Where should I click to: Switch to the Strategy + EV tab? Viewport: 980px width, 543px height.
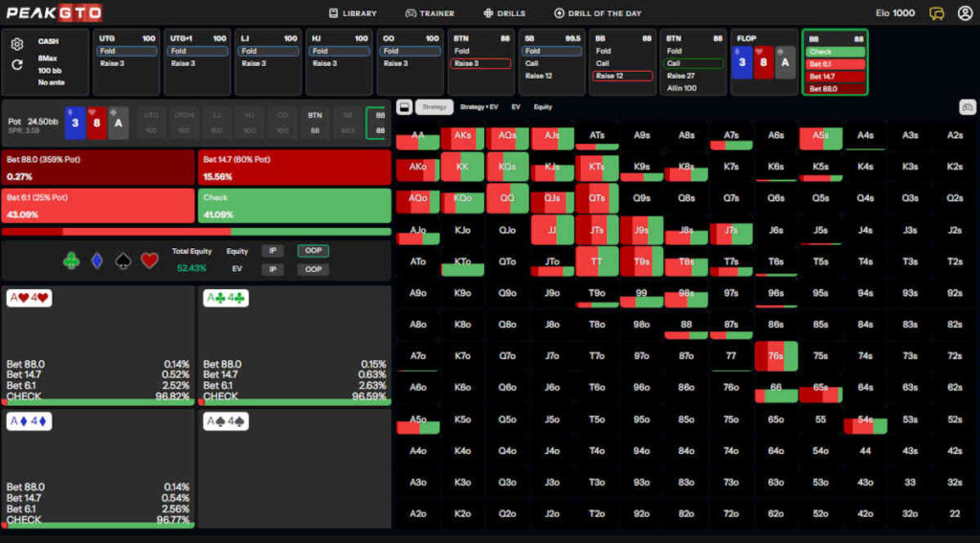(479, 107)
